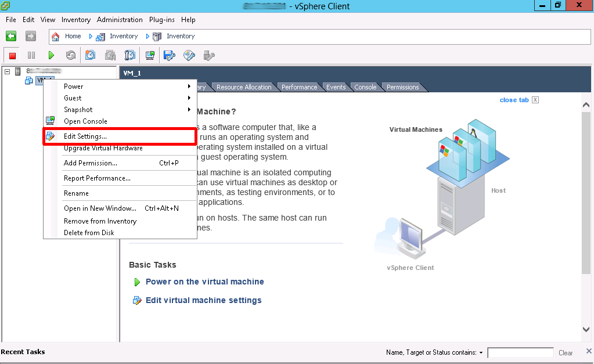Image resolution: width=594 pixels, height=364 pixels.
Task: Collapse the host node in the inventory tree
Action: pyautogui.click(x=7, y=71)
